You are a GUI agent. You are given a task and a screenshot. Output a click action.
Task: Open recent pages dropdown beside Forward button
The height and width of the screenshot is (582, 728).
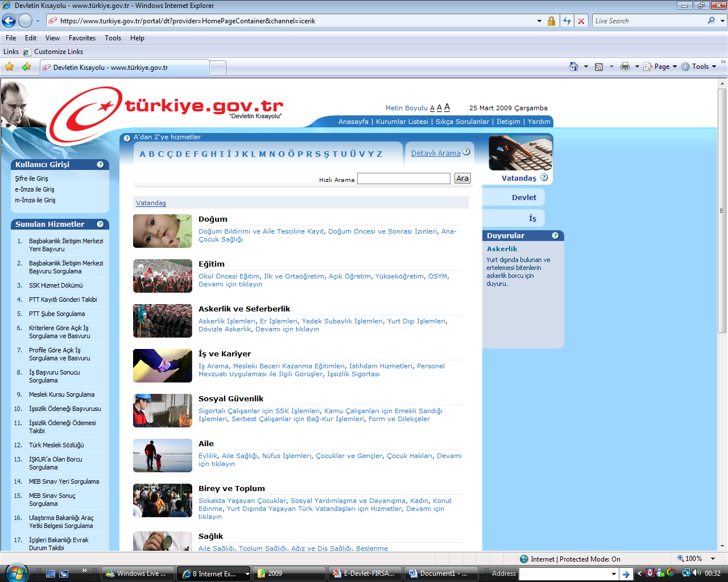(x=38, y=21)
